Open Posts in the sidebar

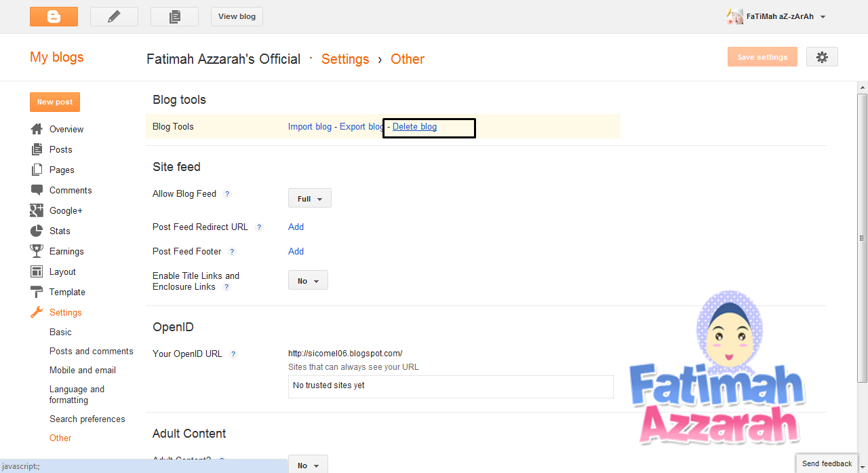(x=60, y=149)
